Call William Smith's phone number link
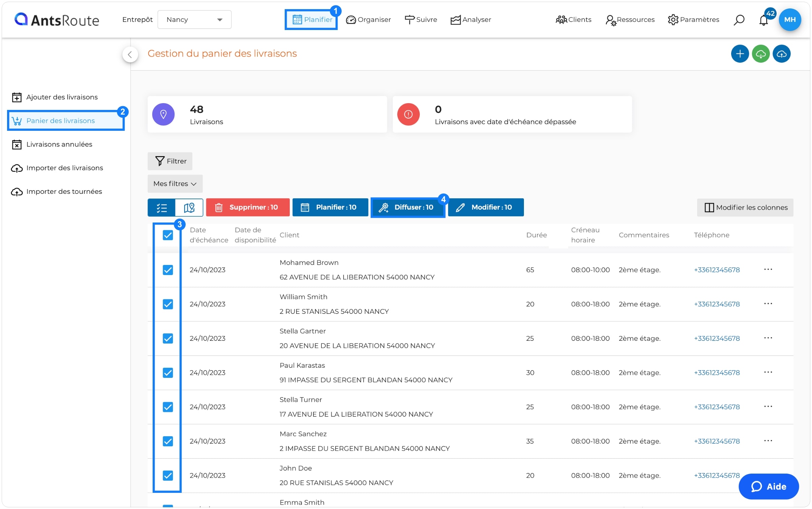Screen dimensions: 812x509 [x=716, y=304]
